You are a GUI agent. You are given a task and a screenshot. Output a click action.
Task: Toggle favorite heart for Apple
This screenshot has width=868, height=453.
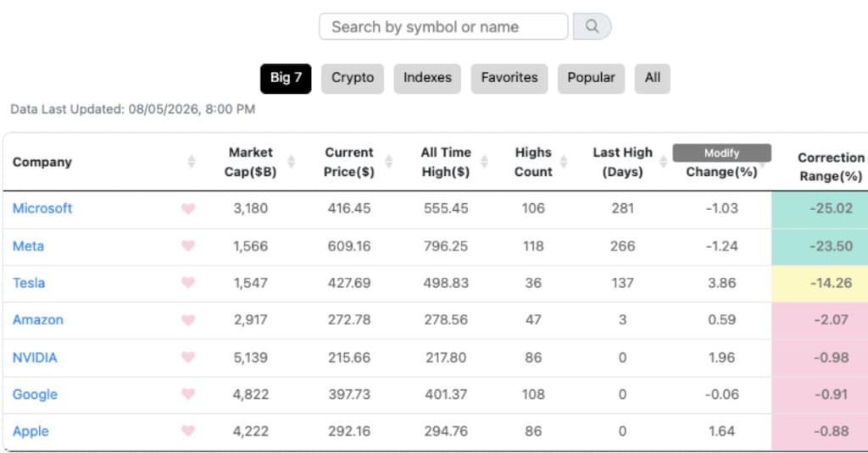(x=188, y=431)
